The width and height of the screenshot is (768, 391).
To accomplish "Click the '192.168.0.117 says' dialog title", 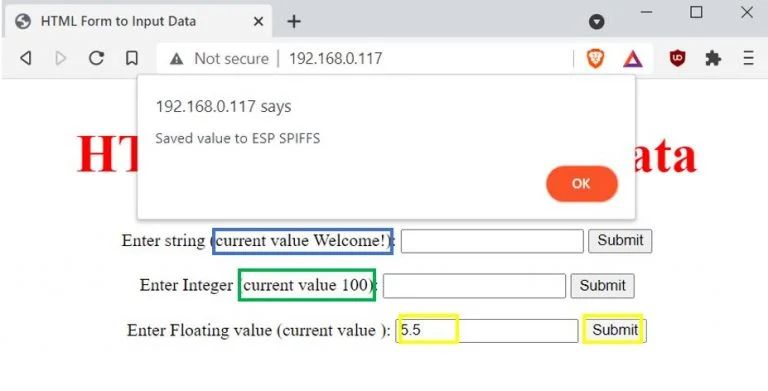I will point(223,106).
